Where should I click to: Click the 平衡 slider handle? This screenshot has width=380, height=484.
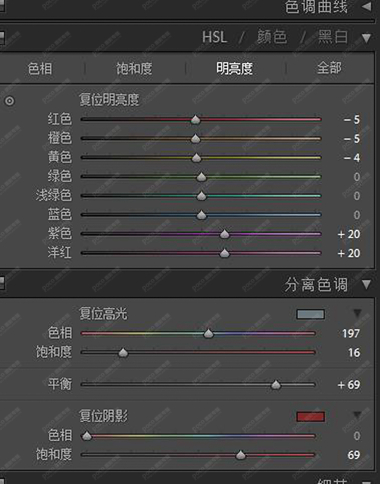pyautogui.click(x=276, y=385)
